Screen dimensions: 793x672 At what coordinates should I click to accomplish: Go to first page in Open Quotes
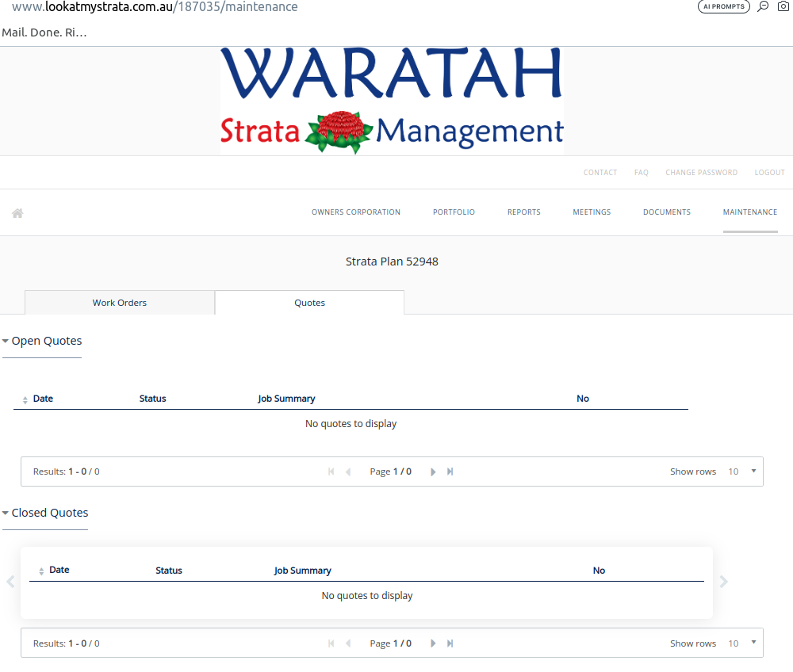tap(331, 472)
